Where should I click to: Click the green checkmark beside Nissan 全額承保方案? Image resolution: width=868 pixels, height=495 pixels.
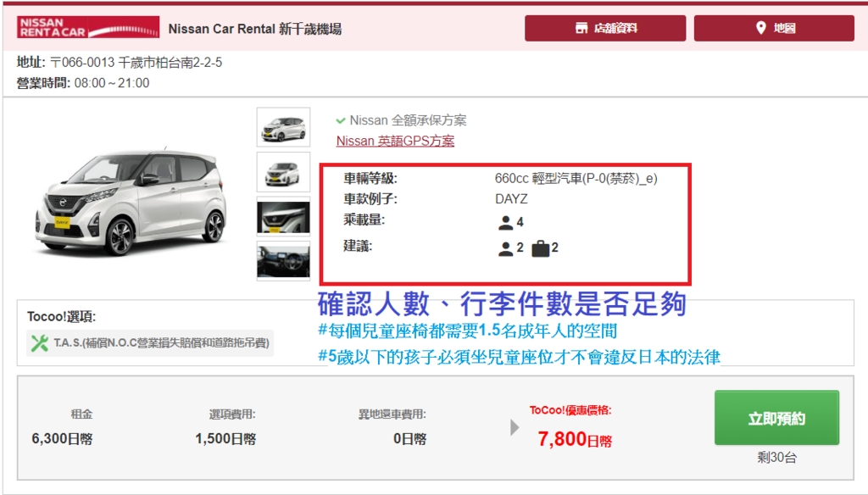pyautogui.click(x=341, y=120)
